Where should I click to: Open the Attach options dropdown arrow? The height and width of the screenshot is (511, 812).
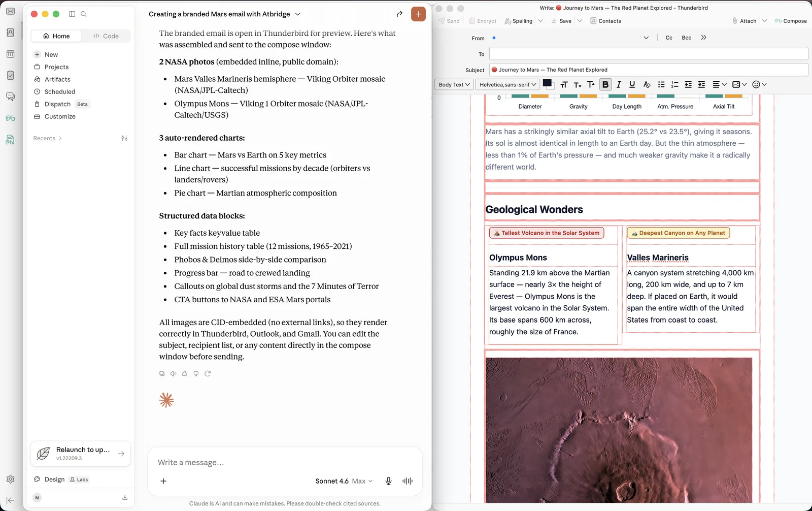click(x=764, y=21)
